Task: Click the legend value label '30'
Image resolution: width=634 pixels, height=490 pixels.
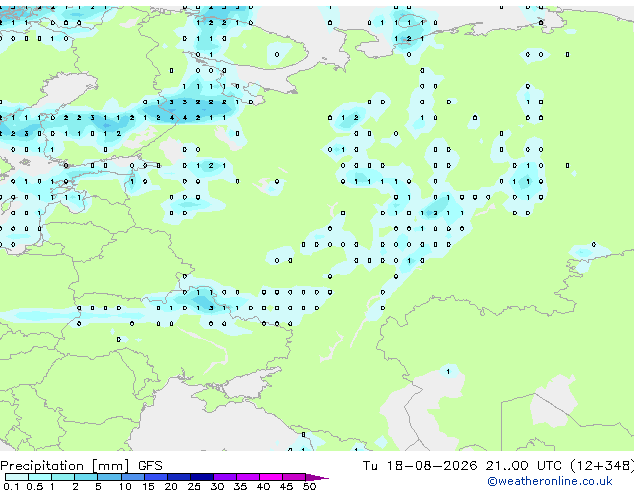Action: coord(217,486)
